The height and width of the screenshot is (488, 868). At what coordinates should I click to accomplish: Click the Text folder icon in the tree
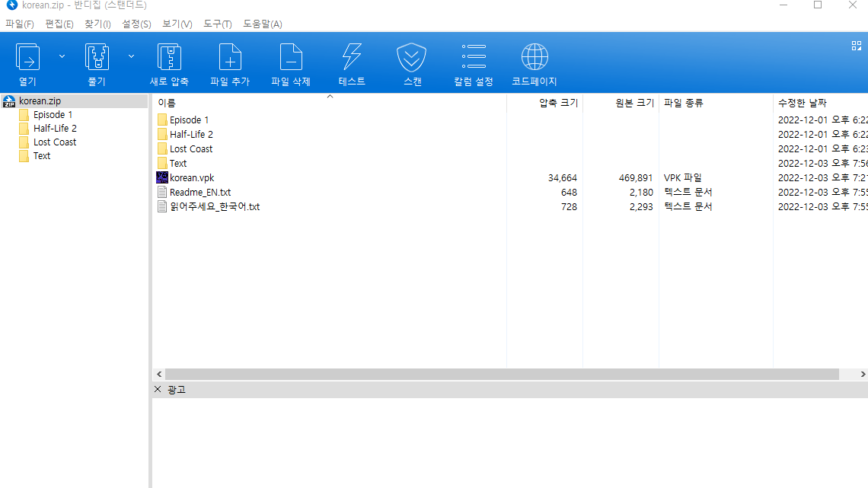(24, 156)
